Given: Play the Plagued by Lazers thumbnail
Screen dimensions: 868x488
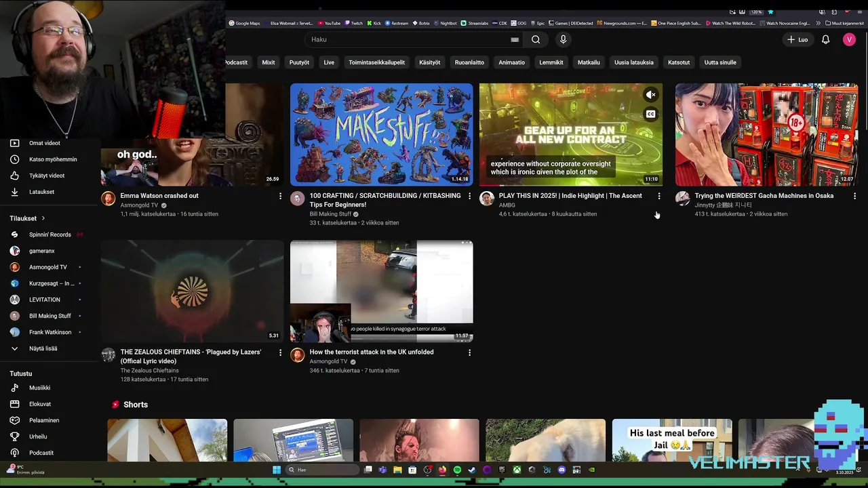Looking at the screenshot, I should [x=192, y=291].
